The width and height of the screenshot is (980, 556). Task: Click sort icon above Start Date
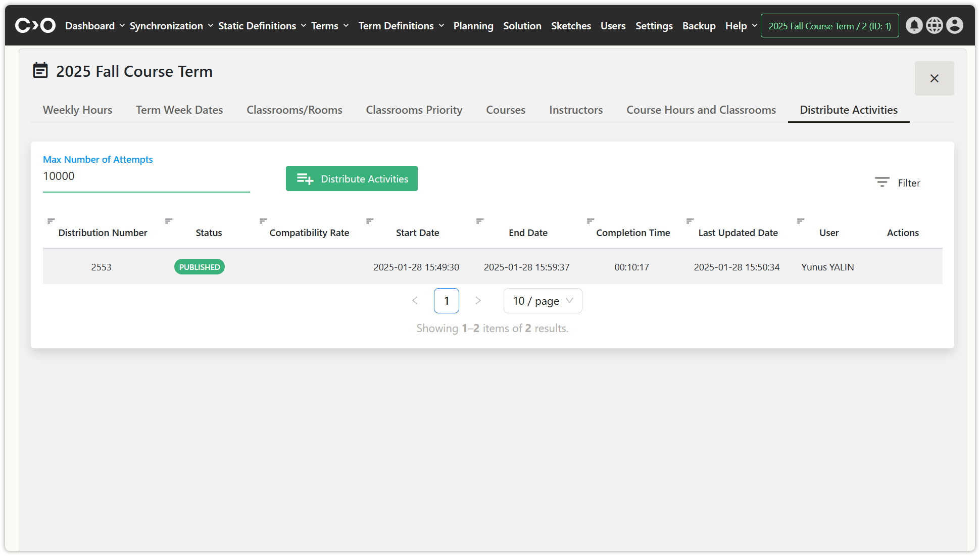click(x=370, y=221)
